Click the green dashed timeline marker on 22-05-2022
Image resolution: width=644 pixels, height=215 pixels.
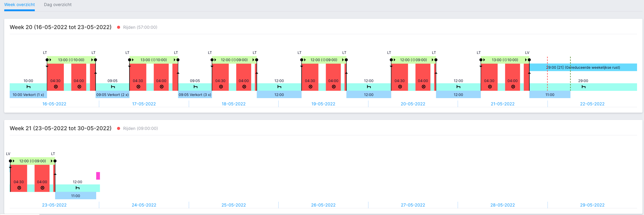[570, 74]
